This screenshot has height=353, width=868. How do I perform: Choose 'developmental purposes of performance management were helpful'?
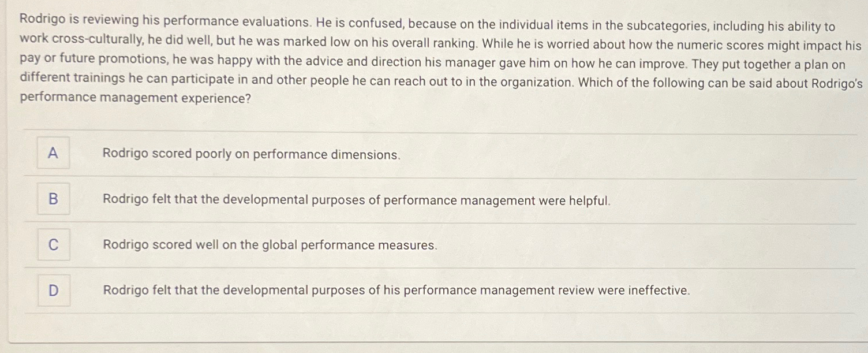click(356, 200)
